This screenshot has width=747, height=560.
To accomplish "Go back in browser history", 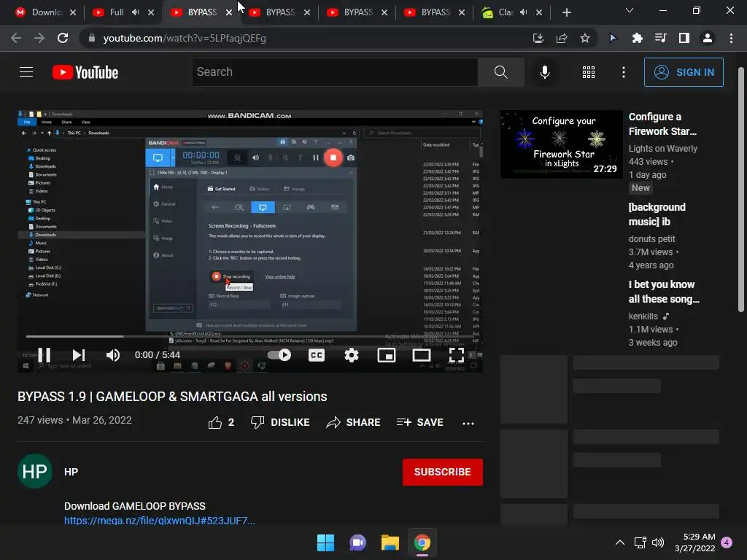I will 16,38.
